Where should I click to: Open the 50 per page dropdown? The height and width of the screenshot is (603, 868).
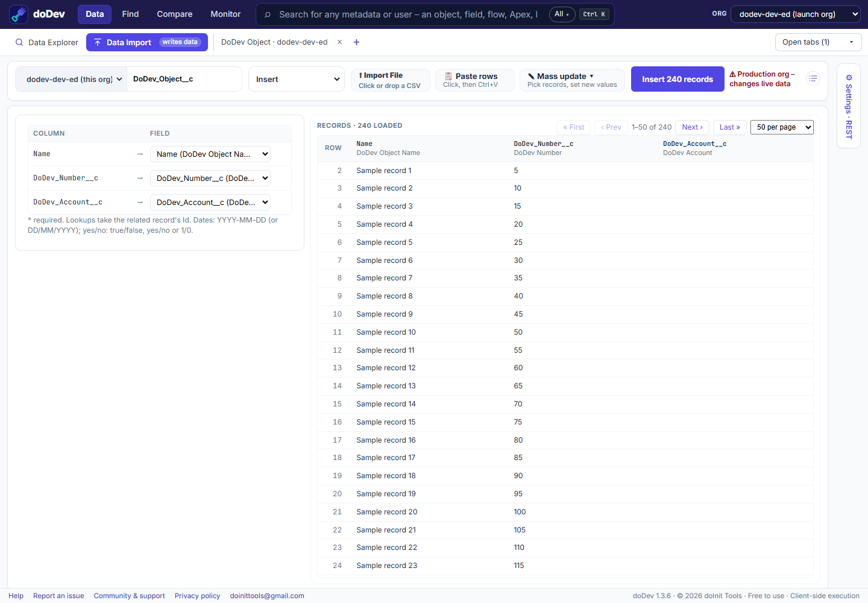point(782,127)
